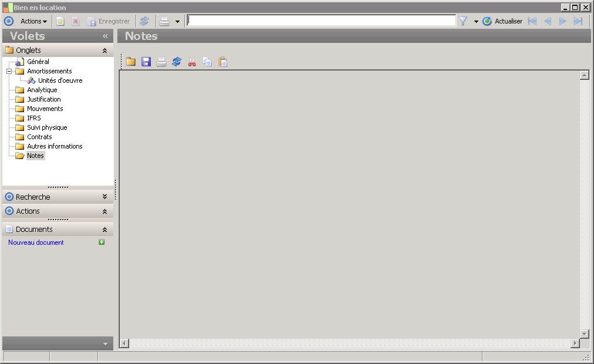Viewport: 594px width, 364px height.
Task: Click the Recherche section circle icon
Action: coord(9,197)
